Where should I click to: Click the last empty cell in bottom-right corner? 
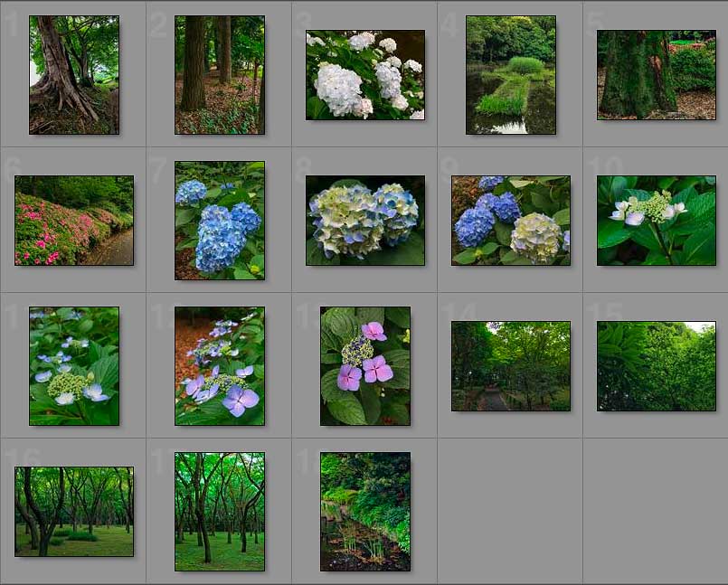coord(657,512)
